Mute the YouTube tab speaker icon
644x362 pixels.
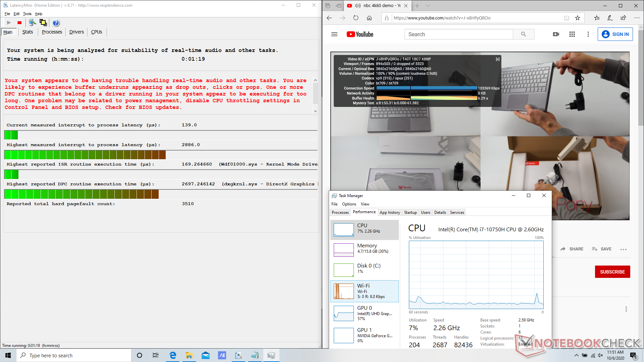click(358, 6)
